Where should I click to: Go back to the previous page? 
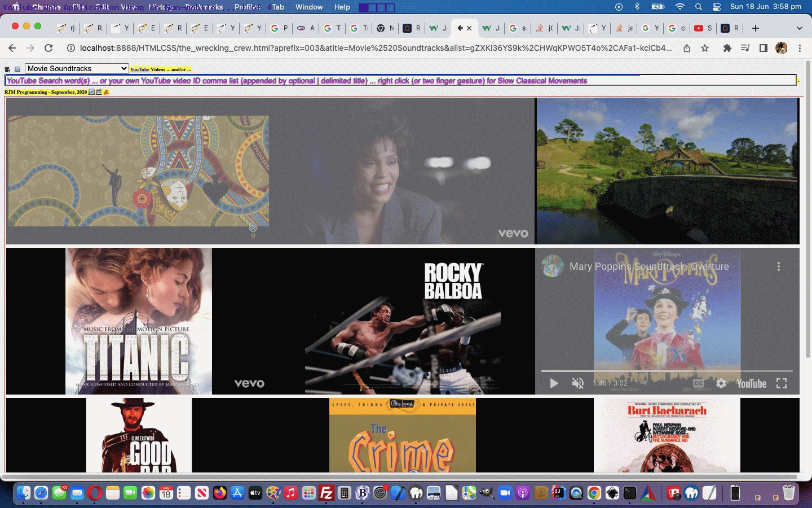point(12,48)
